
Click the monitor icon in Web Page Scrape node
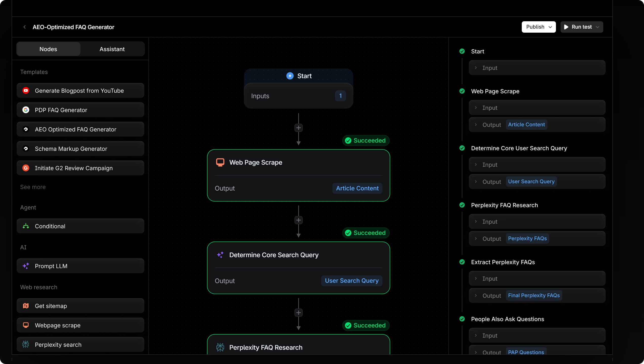(x=220, y=162)
